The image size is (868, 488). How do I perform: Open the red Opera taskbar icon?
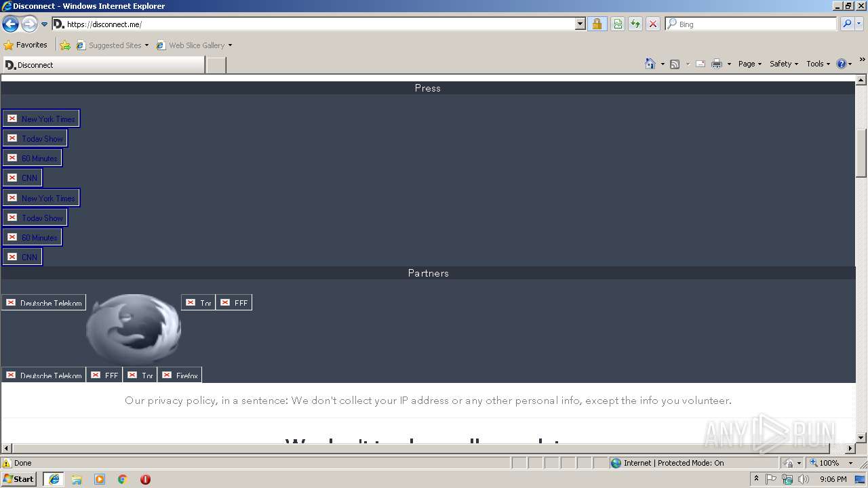(145, 479)
